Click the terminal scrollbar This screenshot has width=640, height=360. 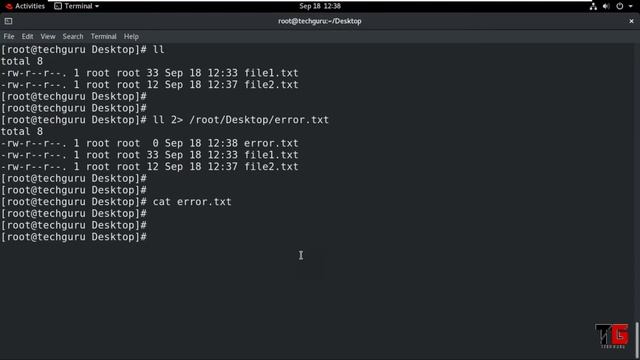[x=637, y=339]
